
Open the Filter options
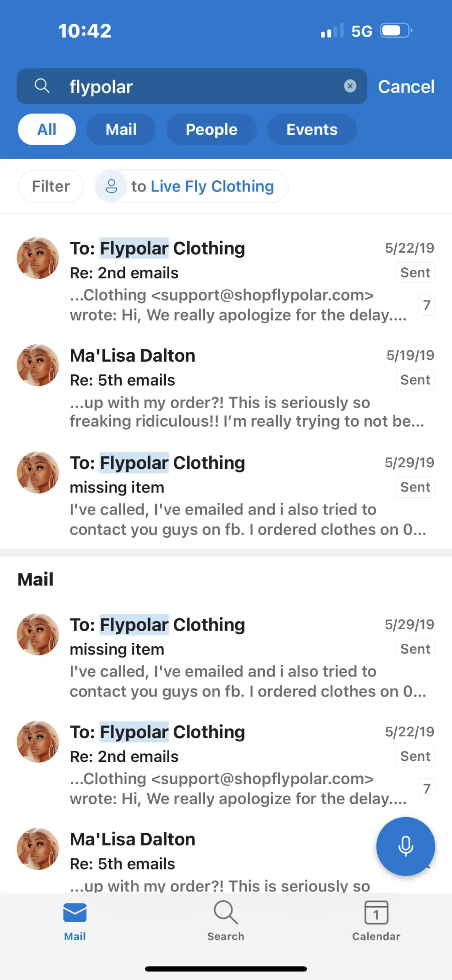[51, 186]
